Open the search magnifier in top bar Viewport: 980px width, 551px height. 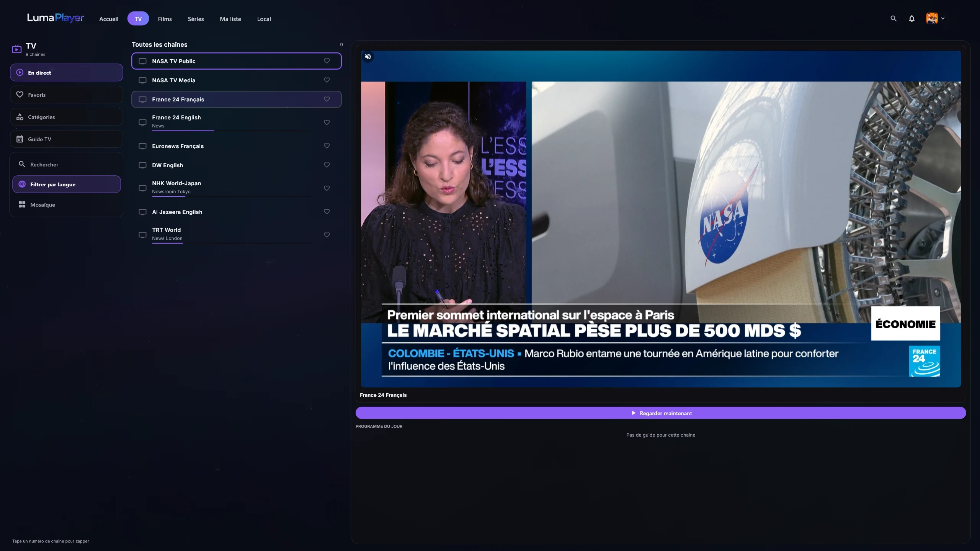click(893, 18)
